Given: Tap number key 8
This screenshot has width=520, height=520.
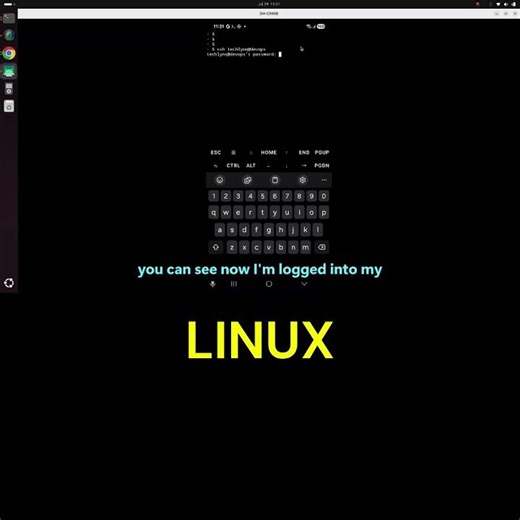Looking at the screenshot, I should pyautogui.click(x=299, y=196).
